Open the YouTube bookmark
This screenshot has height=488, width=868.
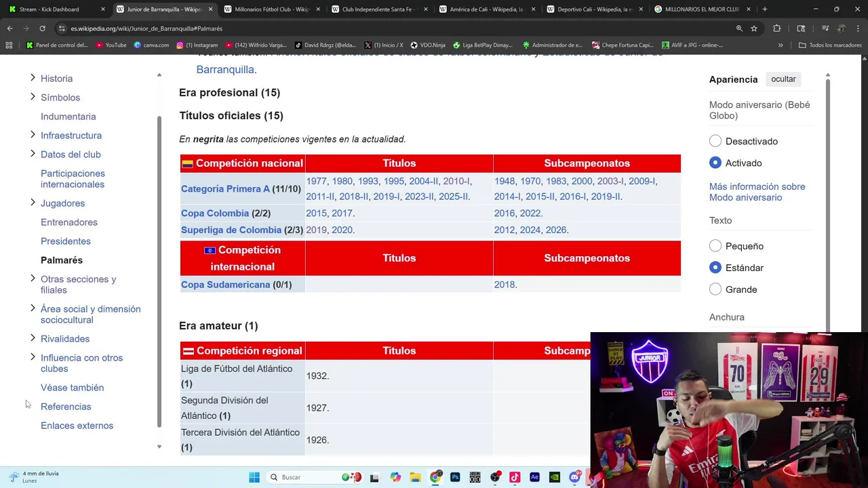coord(111,45)
